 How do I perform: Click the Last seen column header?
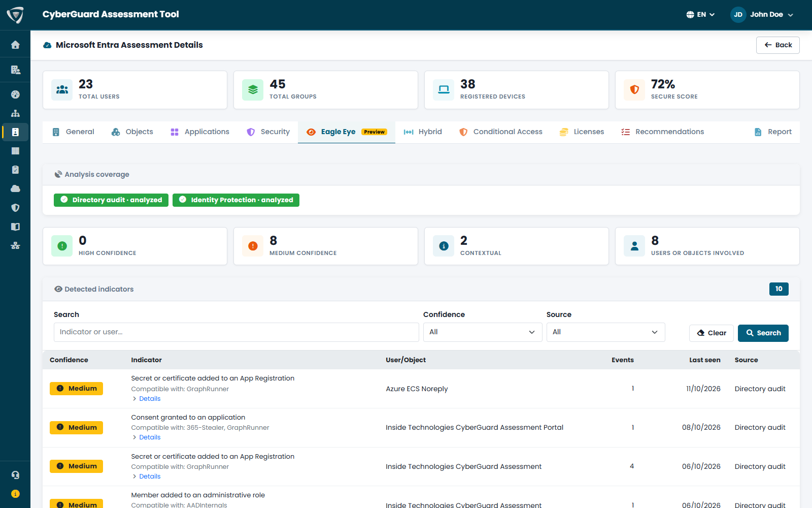click(704, 360)
